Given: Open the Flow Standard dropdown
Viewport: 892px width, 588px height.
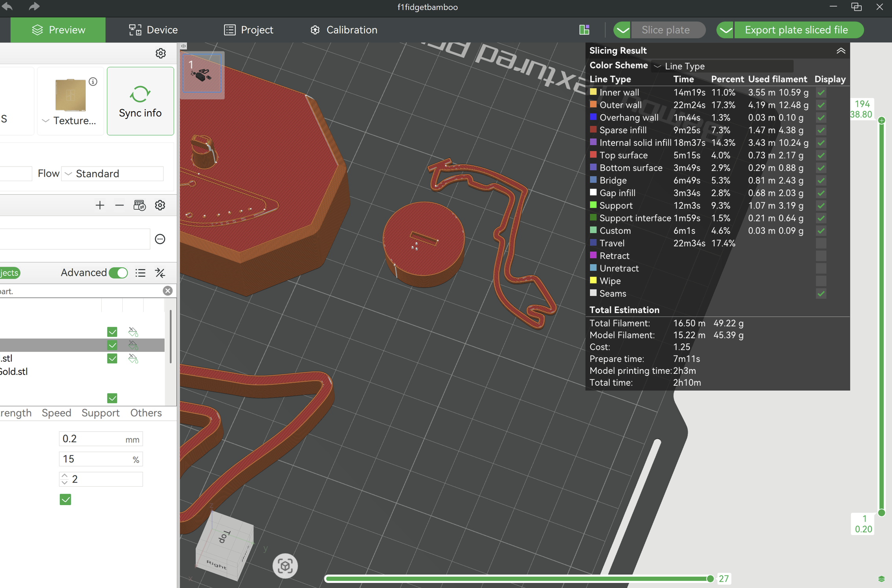Looking at the screenshot, I should [x=112, y=174].
